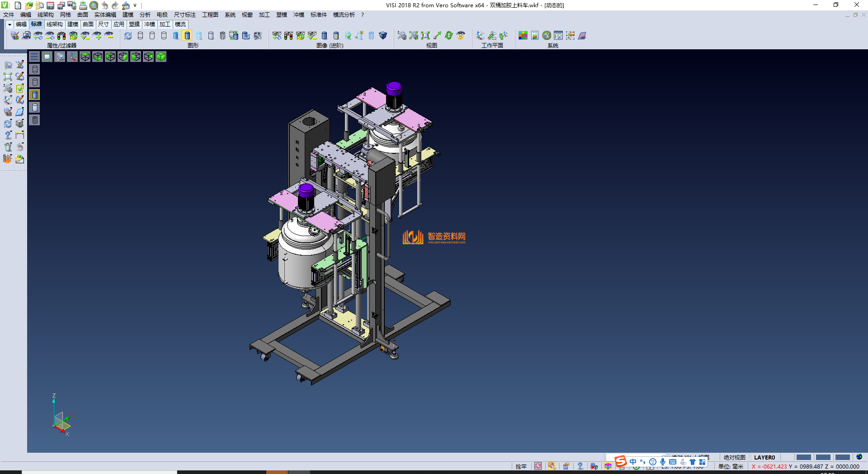The height and width of the screenshot is (474, 868).
Task: Expand the viewport hamburger menu
Action: point(34,57)
